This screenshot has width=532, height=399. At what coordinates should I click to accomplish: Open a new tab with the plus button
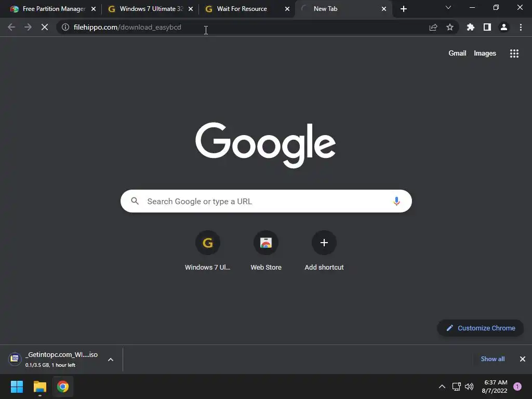pyautogui.click(x=403, y=9)
